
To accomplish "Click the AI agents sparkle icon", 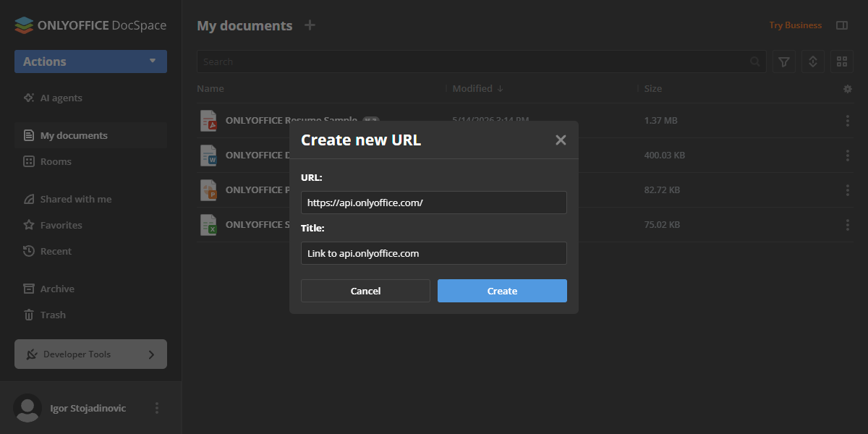I will coord(29,98).
